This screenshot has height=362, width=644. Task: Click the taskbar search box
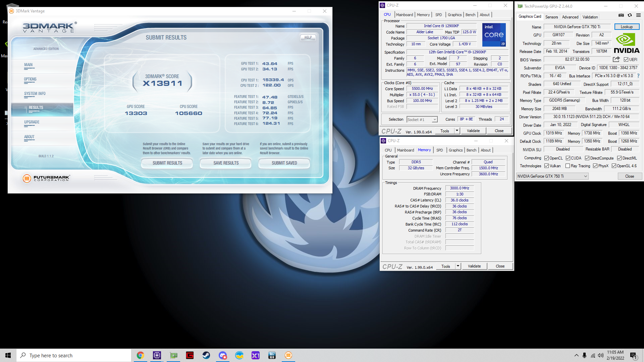74,355
